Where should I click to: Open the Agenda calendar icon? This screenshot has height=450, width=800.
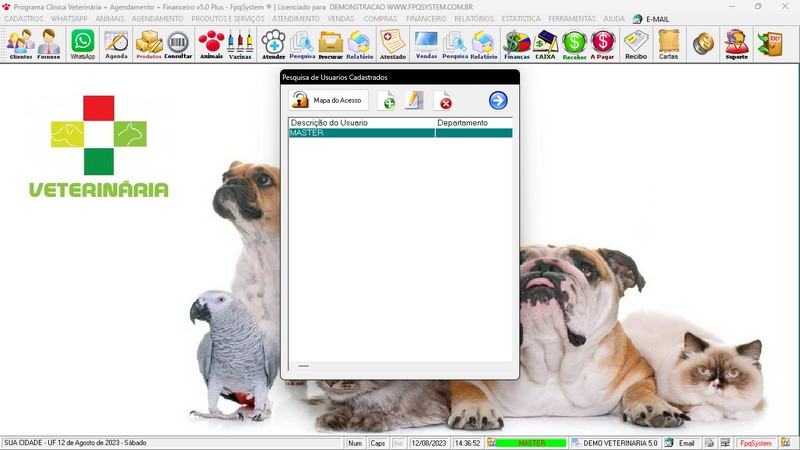pos(116,44)
